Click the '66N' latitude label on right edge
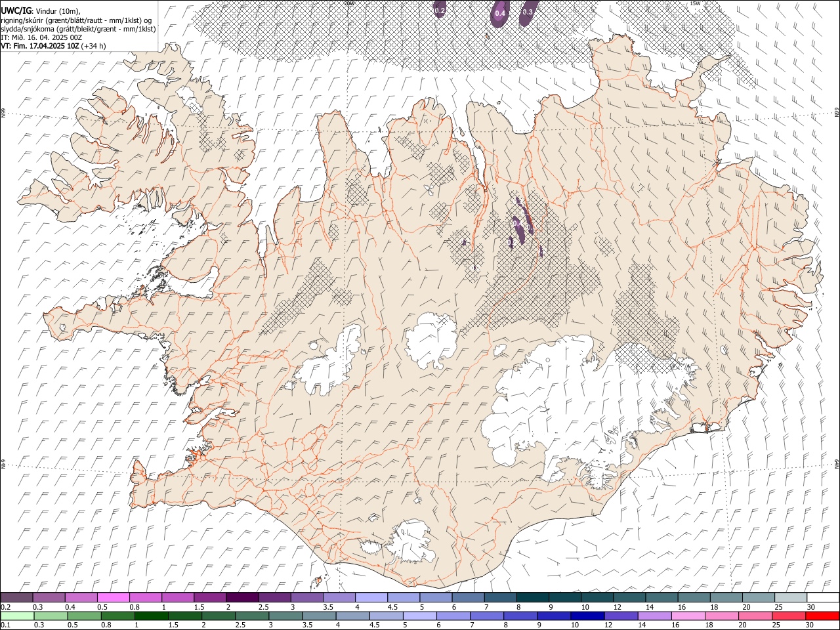 [837, 112]
